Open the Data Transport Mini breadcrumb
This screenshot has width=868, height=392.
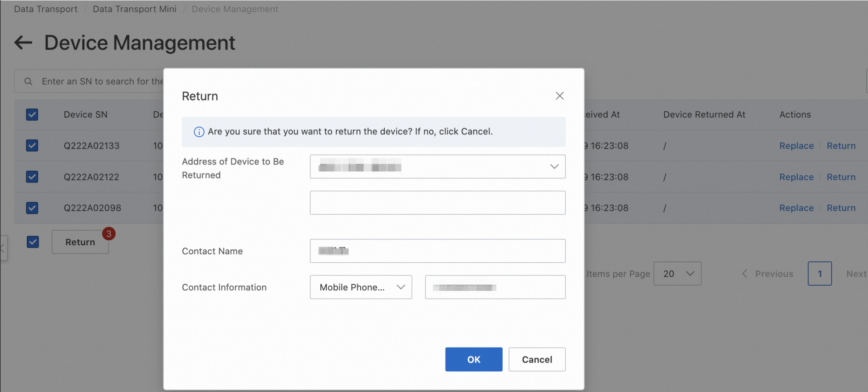coord(134,9)
